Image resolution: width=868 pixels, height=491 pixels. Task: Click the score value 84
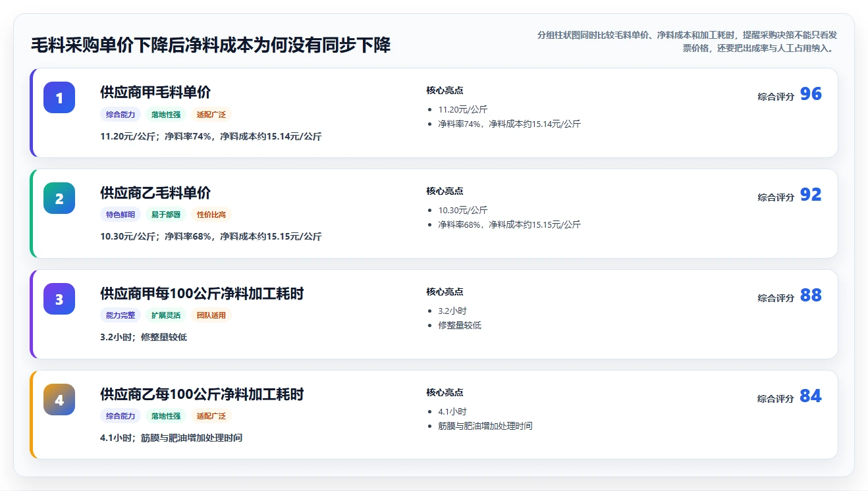point(811,396)
